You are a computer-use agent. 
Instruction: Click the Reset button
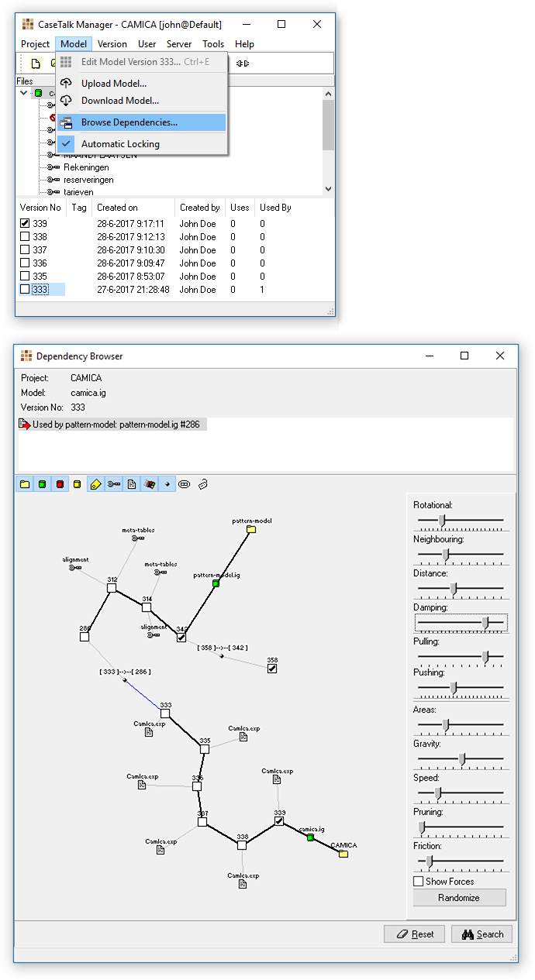click(415, 934)
